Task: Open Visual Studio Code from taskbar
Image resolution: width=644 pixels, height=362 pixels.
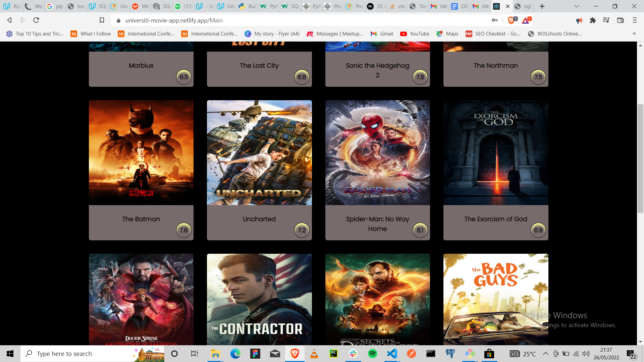Action: [392, 354]
